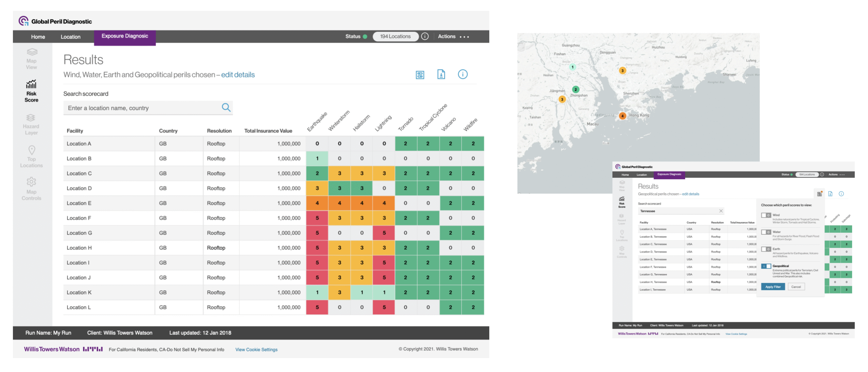
Task: Click the magnifier search icon in scorecard search
Action: [x=226, y=107]
